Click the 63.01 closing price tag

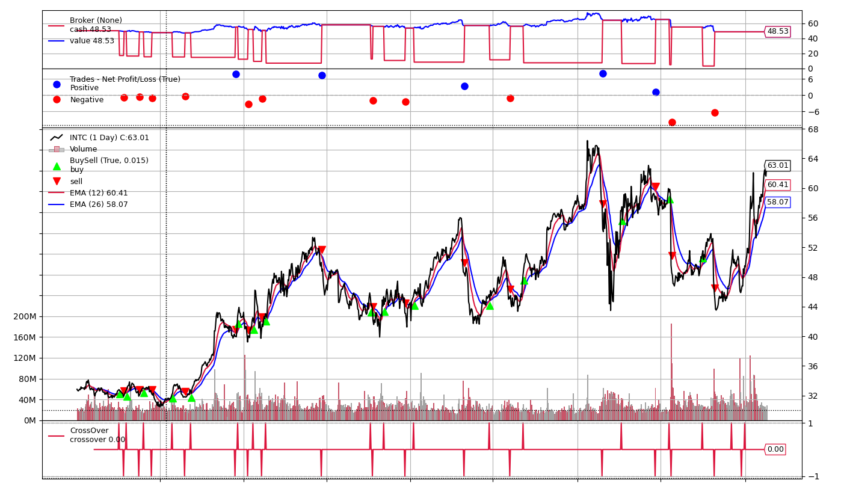(777, 165)
